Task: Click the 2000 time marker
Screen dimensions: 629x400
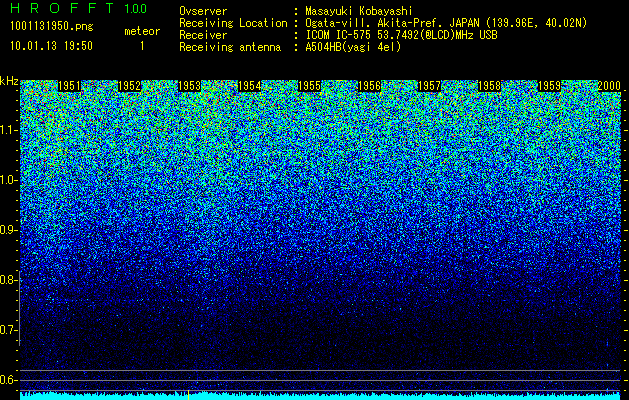Action: (x=610, y=86)
